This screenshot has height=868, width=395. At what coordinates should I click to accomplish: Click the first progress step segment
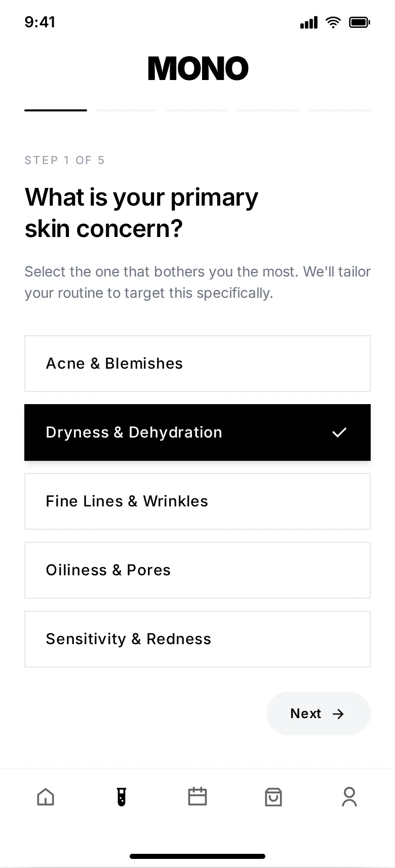coord(56,110)
